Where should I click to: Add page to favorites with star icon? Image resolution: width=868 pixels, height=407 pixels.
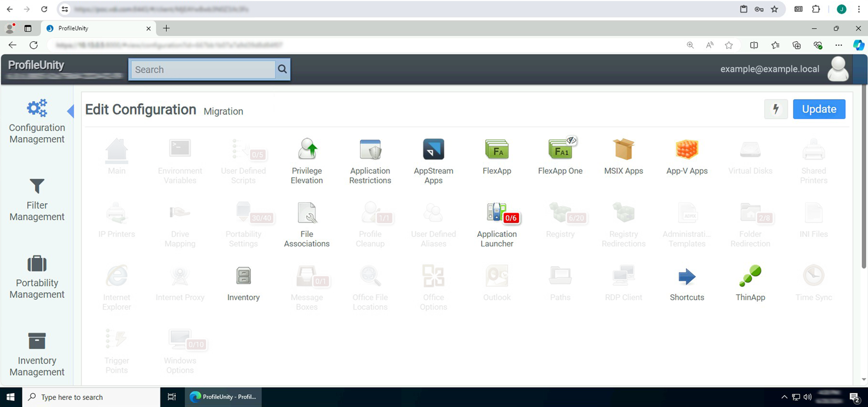point(728,45)
